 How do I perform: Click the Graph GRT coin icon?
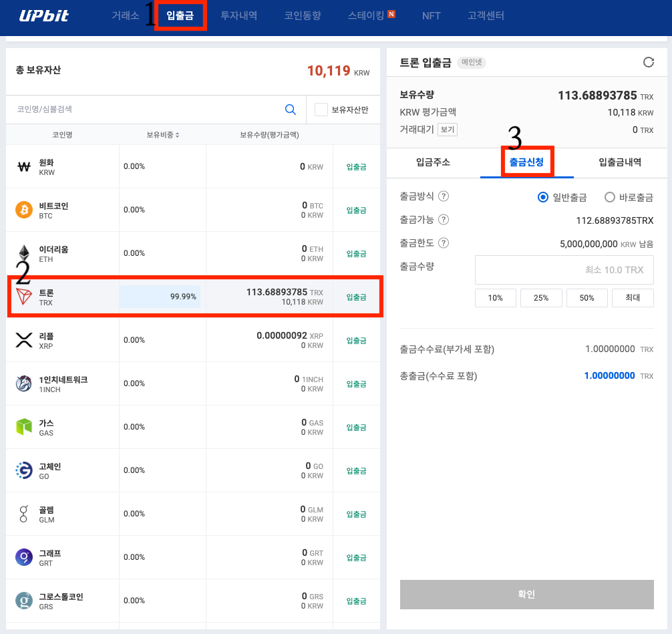pos(24,557)
